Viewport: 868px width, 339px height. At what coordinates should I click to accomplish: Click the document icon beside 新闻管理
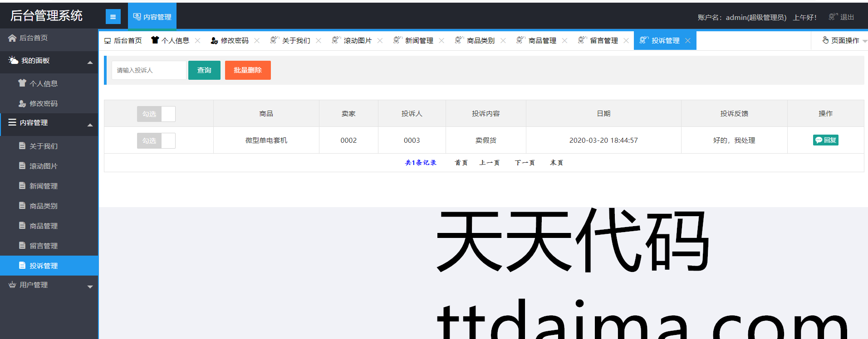coord(22,186)
